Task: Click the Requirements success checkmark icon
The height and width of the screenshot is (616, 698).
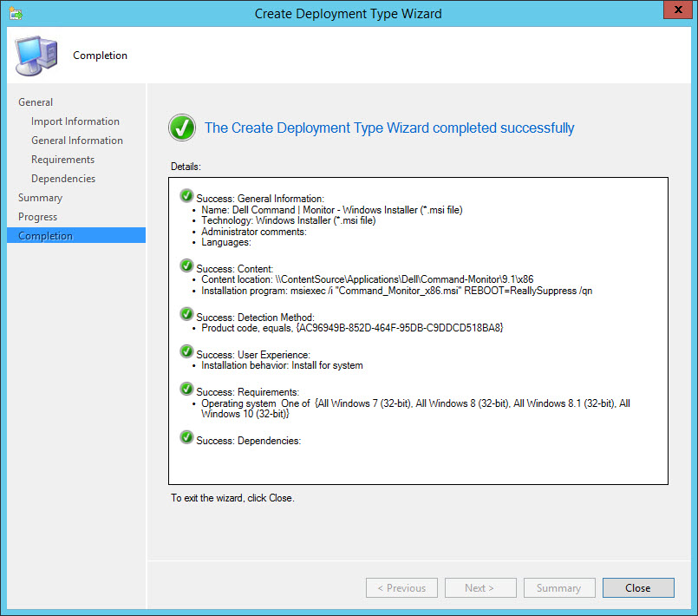Action: pyautogui.click(x=186, y=390)
